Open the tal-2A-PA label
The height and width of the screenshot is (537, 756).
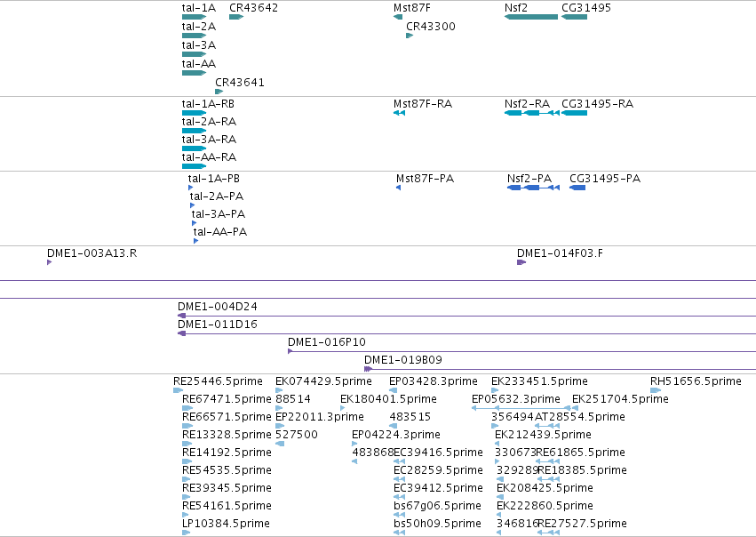pyautogui.click(x=217, y=196)
